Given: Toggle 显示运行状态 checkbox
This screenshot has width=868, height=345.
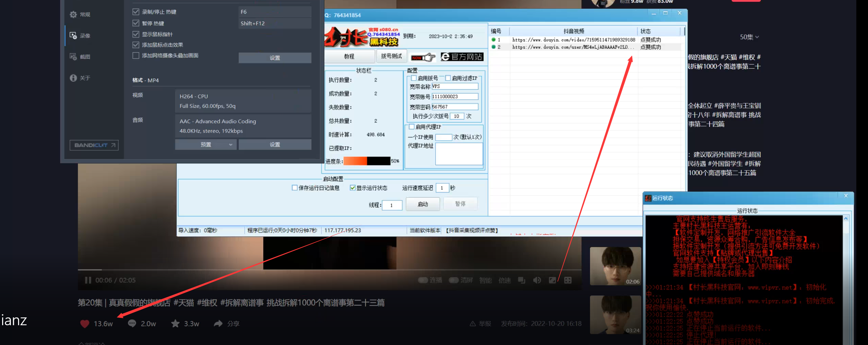Looking at the screenshot, I should 353,188.
